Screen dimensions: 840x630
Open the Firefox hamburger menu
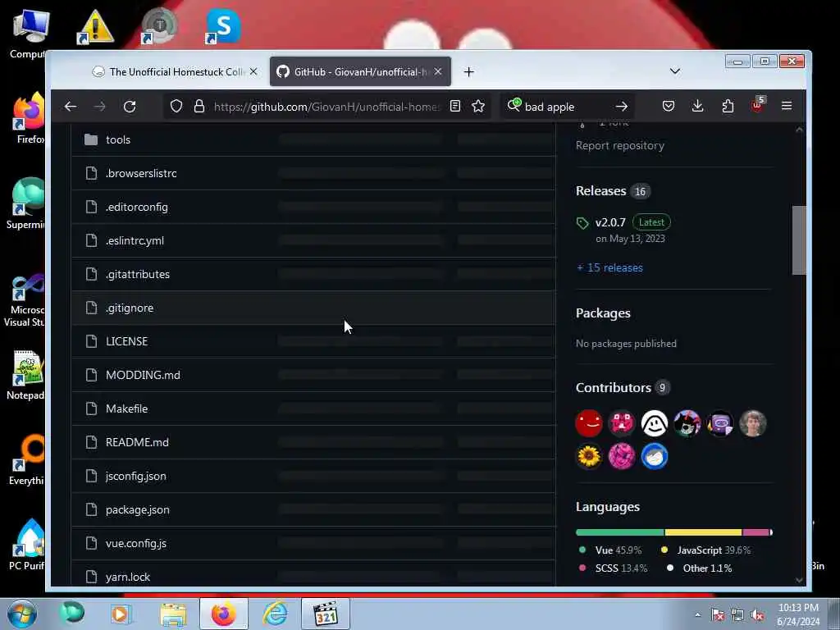coord(787,106)
